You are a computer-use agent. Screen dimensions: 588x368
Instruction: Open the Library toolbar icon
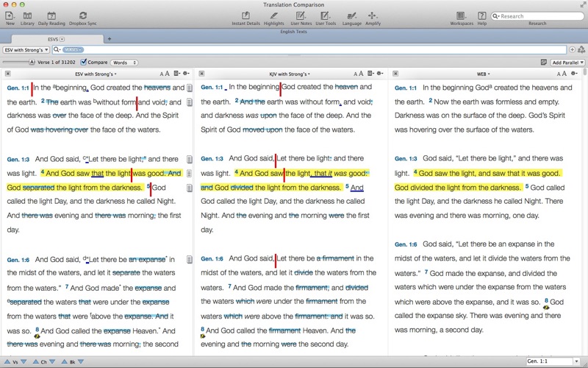[x=27, y=15]
